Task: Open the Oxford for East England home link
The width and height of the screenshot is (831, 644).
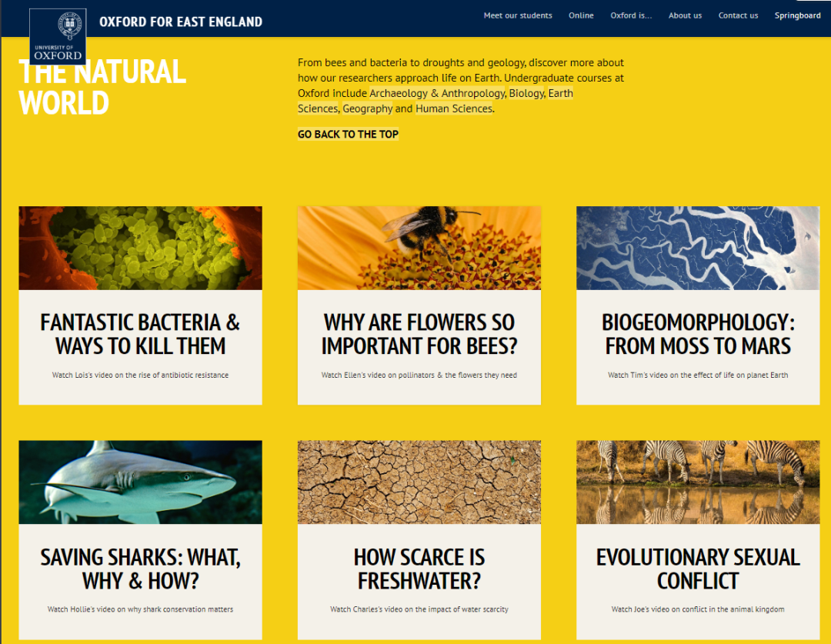Action: click(181, 22)
